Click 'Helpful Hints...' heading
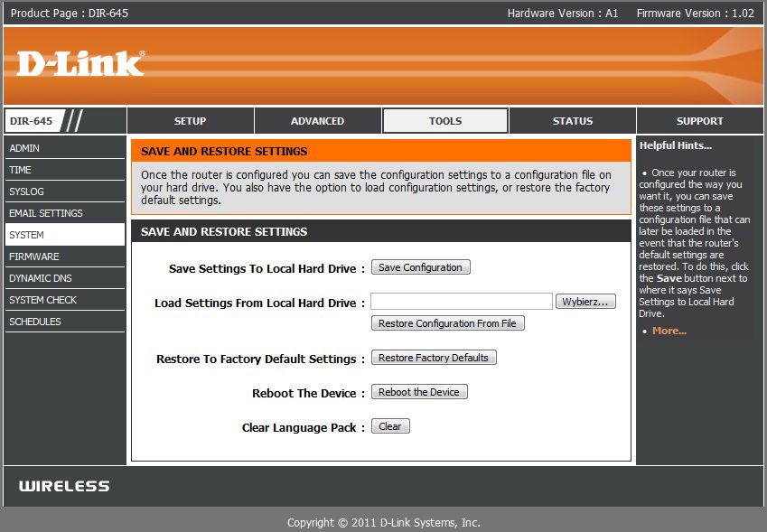767x532 pixels. tap(676, 145)
